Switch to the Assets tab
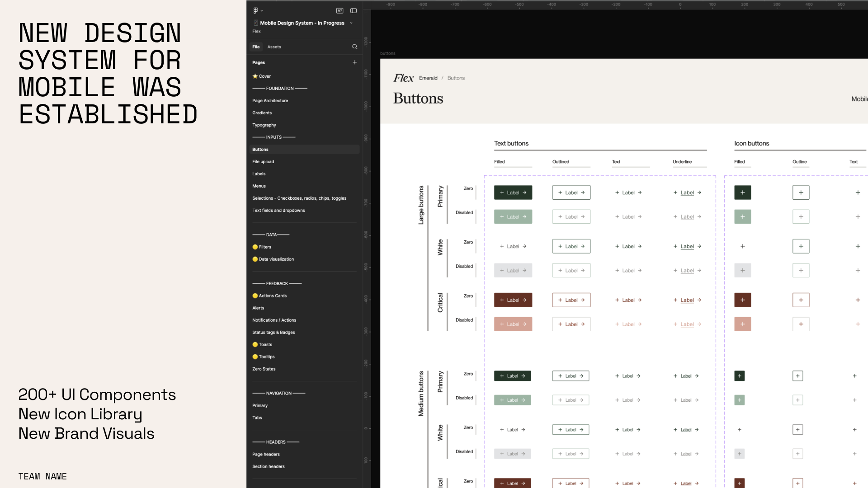 tap(274, 47)
